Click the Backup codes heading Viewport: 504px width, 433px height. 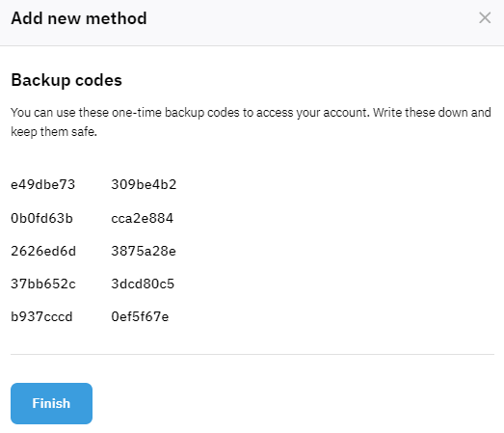point(66,80)
